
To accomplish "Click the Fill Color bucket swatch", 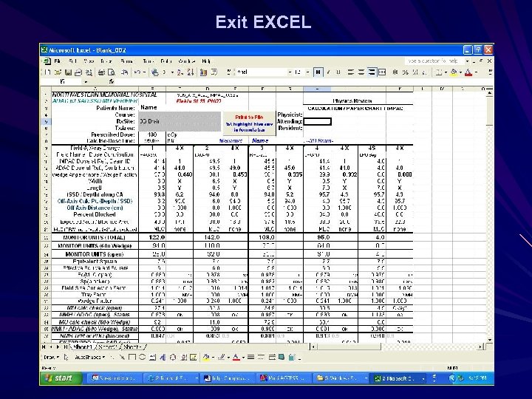I will (454, 72).
